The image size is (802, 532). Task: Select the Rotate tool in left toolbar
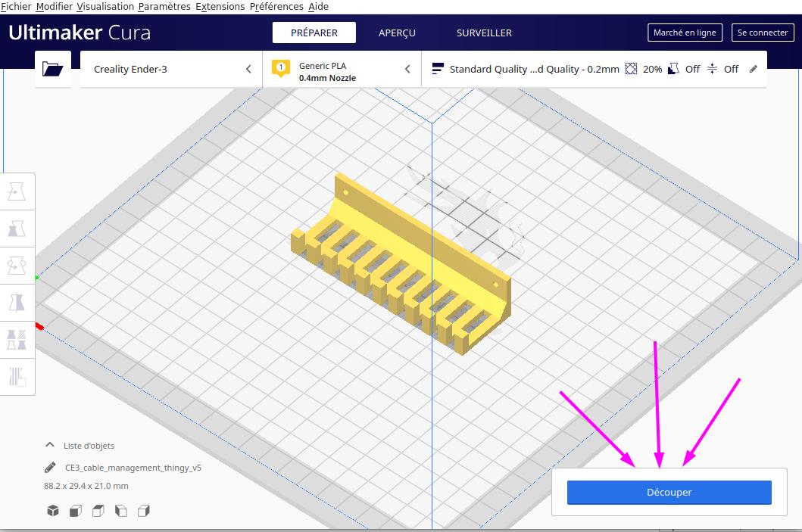17,266
